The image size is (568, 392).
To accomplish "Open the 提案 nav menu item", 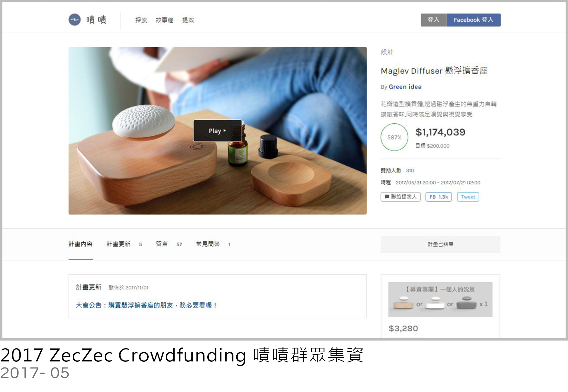I will 188,20.
